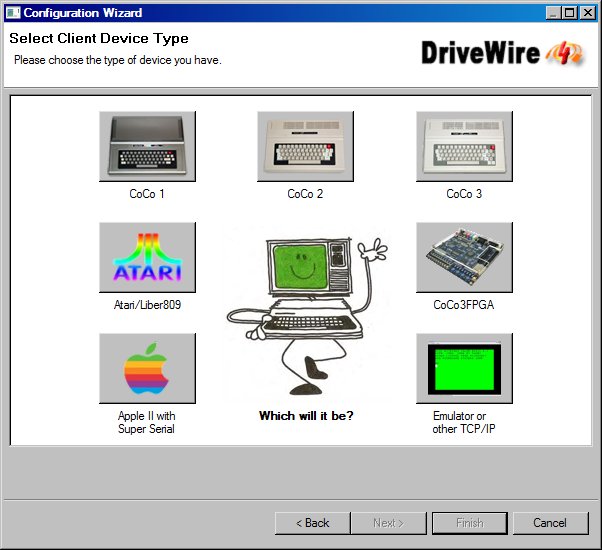
Task: Select the Apple II rainbow apple logo
Action: click(x=147, y=368)
